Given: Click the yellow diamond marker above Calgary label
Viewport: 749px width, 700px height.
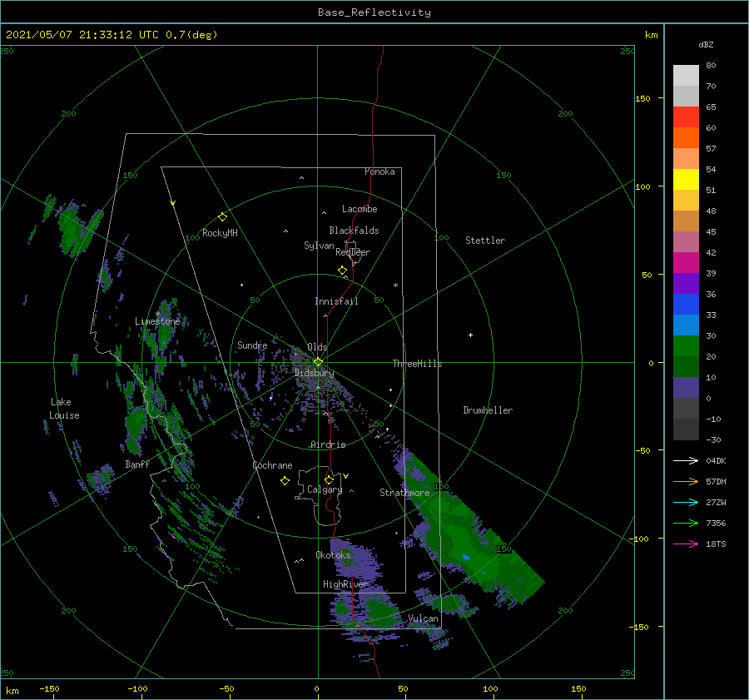Looking at the screenshot, I should coord(329,479).
